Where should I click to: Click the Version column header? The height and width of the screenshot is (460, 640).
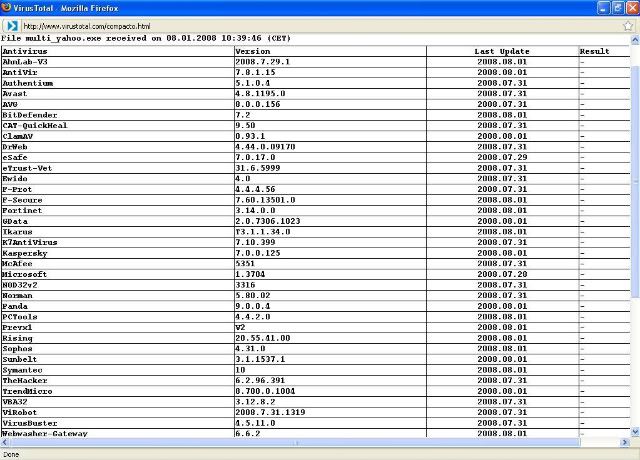[253, 51]
